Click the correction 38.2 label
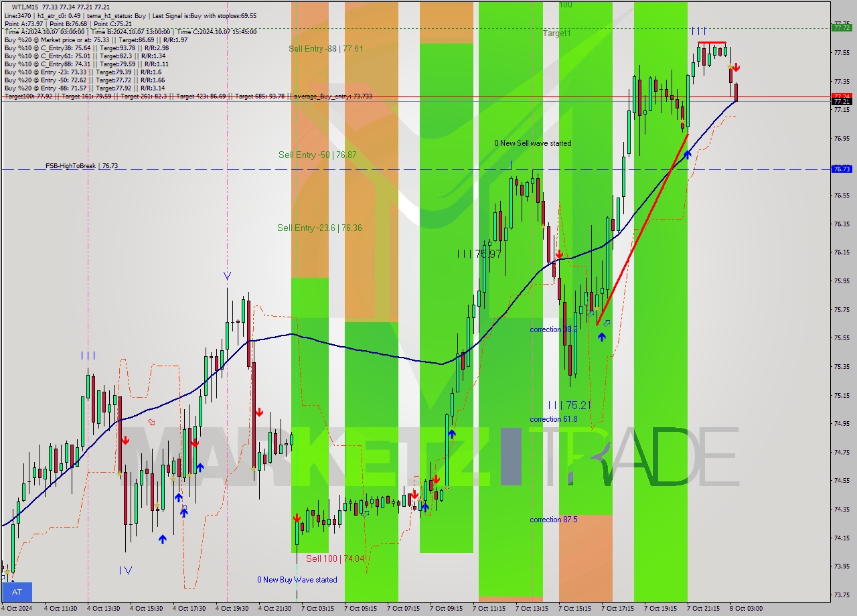Image resolution: width=857 pixels, height=616 pixels. 553,329
